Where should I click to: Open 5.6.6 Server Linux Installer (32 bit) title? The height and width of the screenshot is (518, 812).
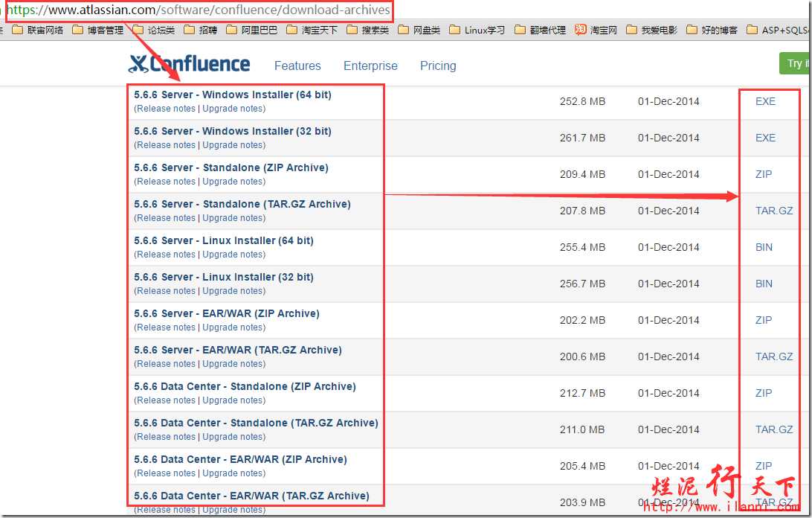pos(224,277)
